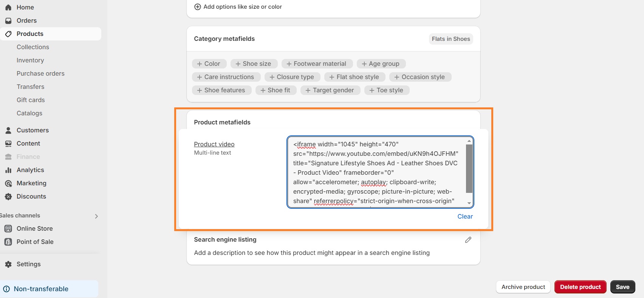644x298 pixels.
Task: Open the Product video metafield link
Action: [x=214, y=144]
